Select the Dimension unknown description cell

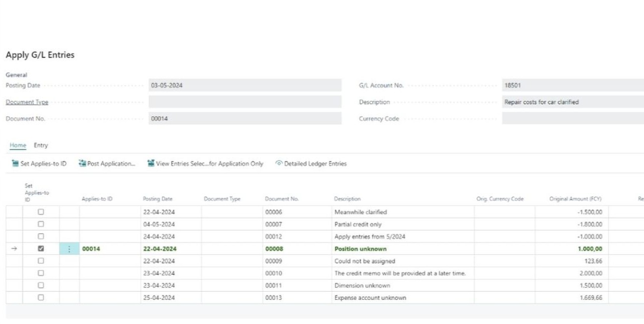(362, 286)
